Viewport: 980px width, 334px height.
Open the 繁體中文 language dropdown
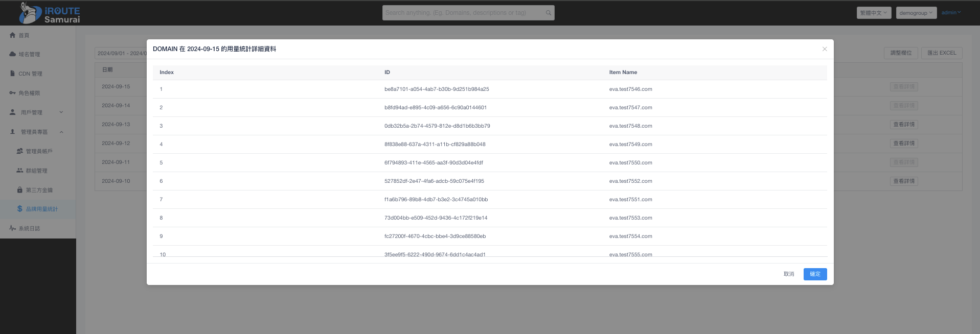tap(874, 13)
